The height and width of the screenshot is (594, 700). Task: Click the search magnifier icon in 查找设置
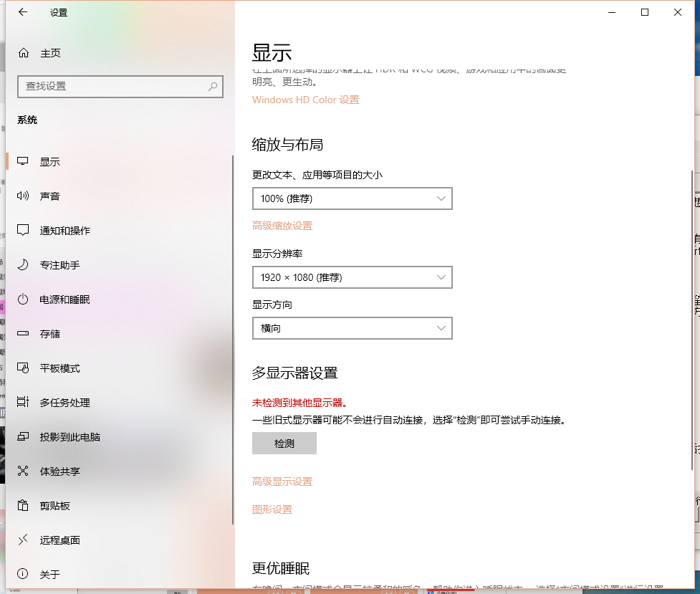click(213, 86)
